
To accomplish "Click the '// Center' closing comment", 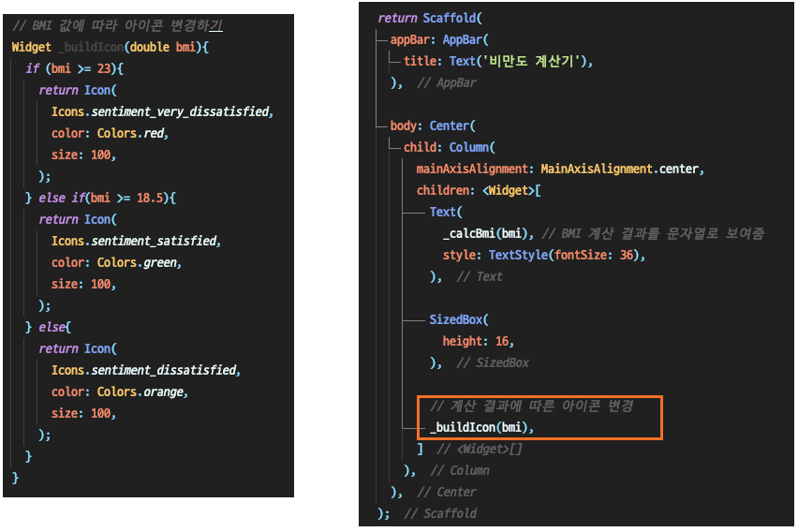I will click(x=447, y=492).
